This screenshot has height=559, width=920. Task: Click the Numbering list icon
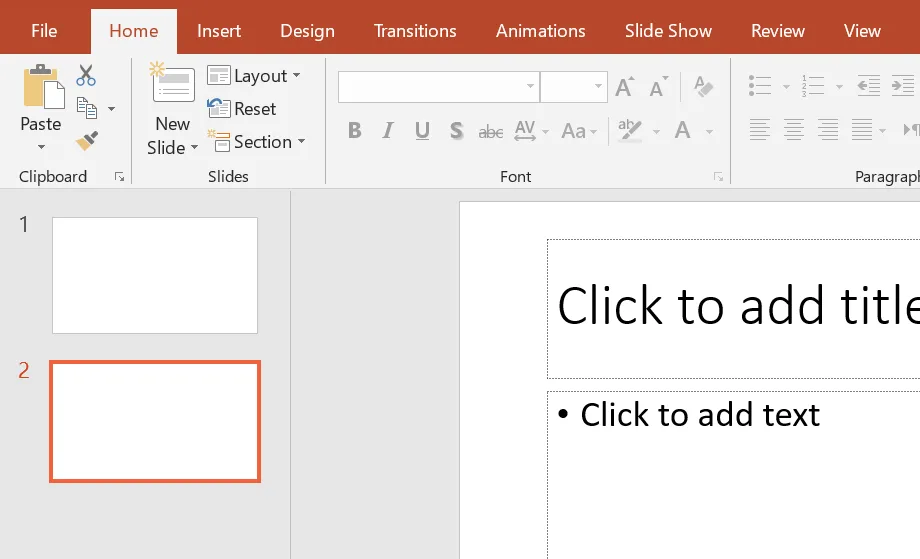tap(813, 86)
